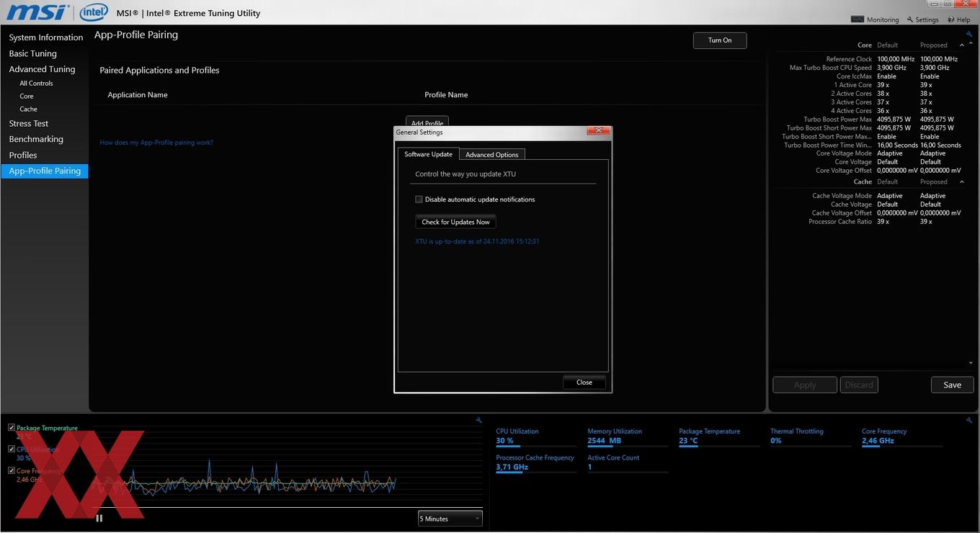
Task: Click the Max Turbo Boost CPU Speed label
Action: 831,68
